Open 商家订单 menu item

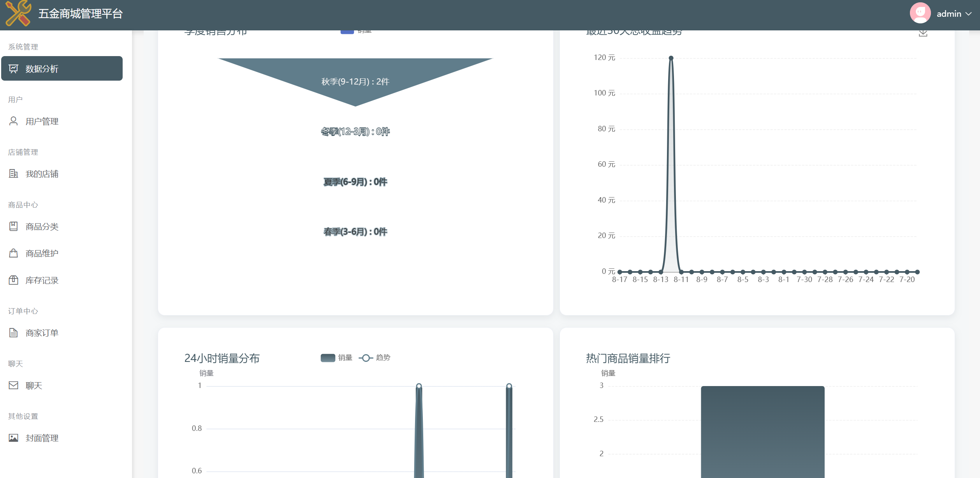[x=42, y=333]
